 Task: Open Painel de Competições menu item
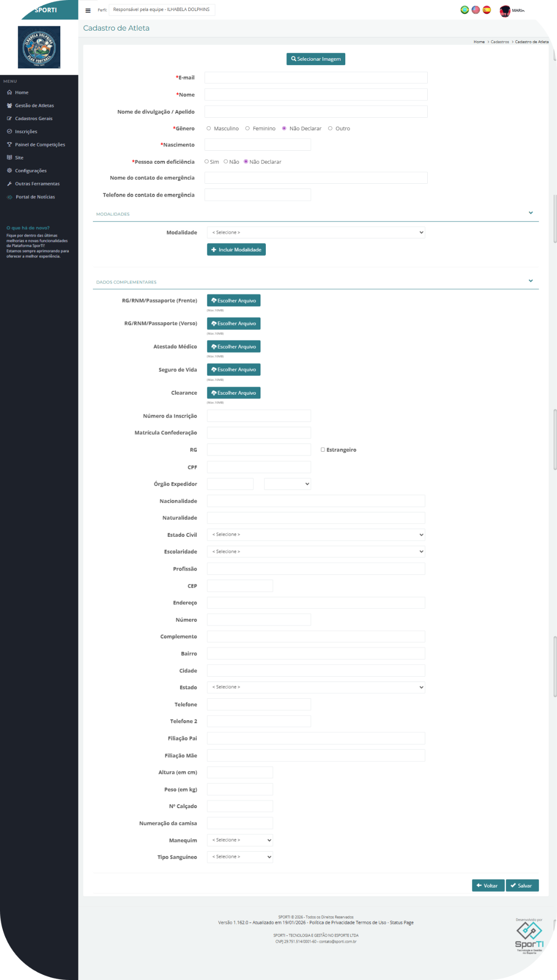coord(40,145)
